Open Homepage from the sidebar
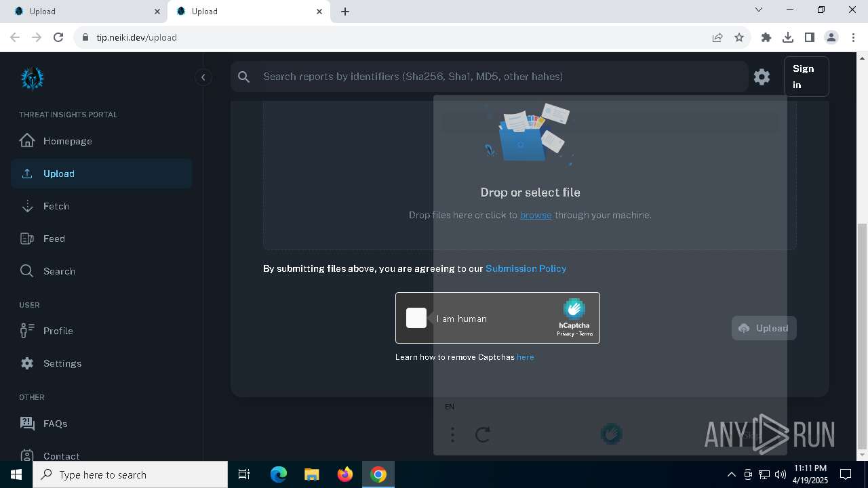 [x=101, y=141]
